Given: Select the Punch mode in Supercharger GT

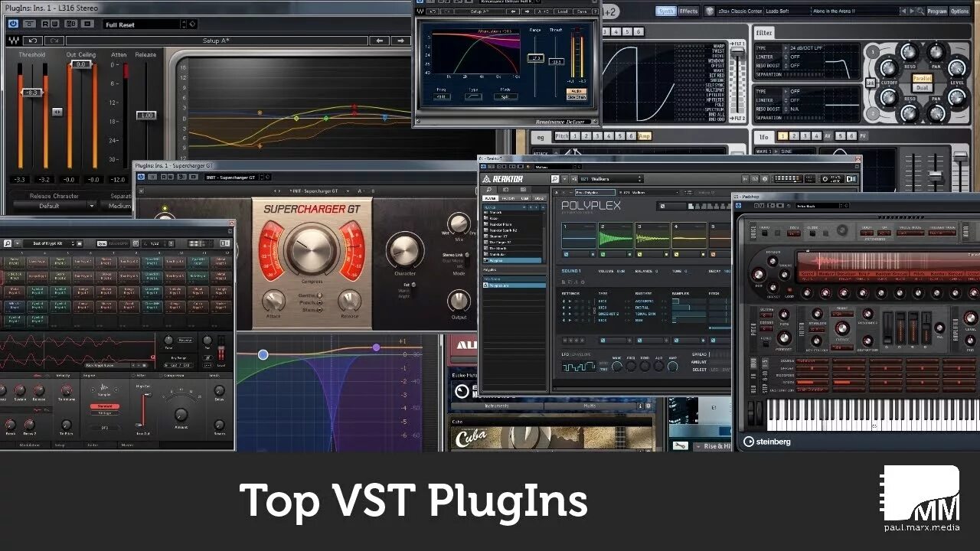Looking at the screenshot, I should pyautogui.click(x=312, y=302).
